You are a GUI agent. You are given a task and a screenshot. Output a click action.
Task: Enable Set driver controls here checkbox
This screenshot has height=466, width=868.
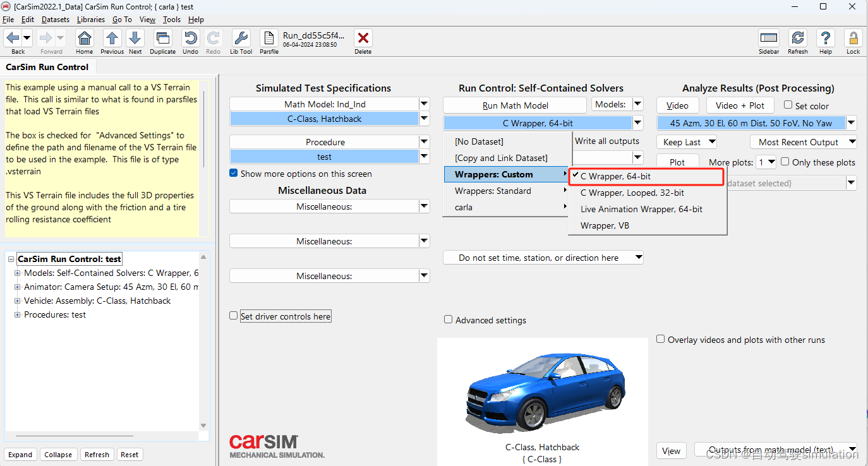234,316
